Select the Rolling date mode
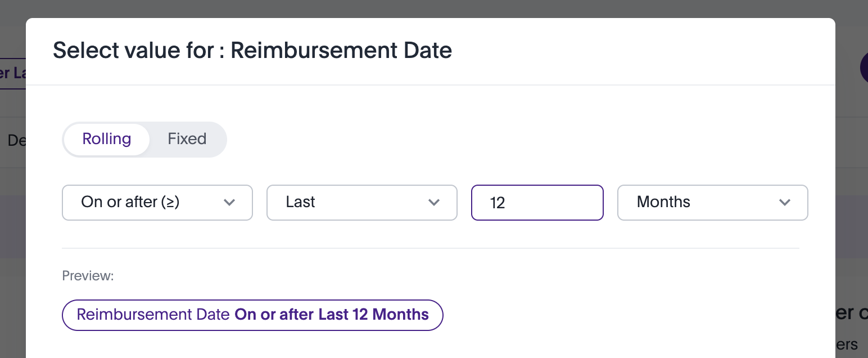Screen dimensions: 868x358 [x=106, y=139]
